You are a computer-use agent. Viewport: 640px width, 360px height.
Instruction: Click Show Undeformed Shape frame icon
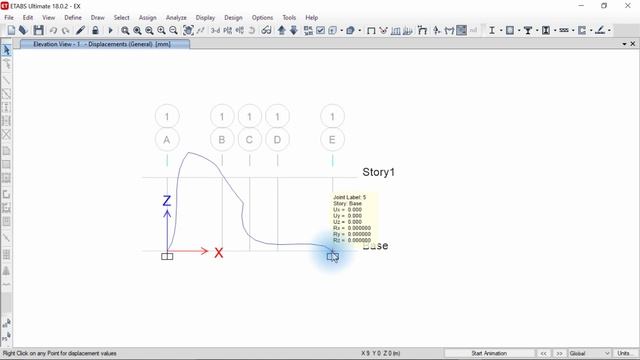[x=371, y=31]
